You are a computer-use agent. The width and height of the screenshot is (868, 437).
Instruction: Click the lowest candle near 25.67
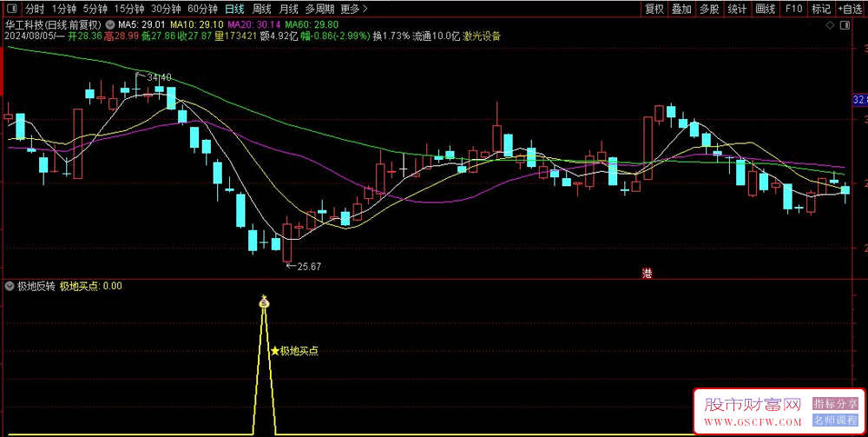click(x=286, y=242)
